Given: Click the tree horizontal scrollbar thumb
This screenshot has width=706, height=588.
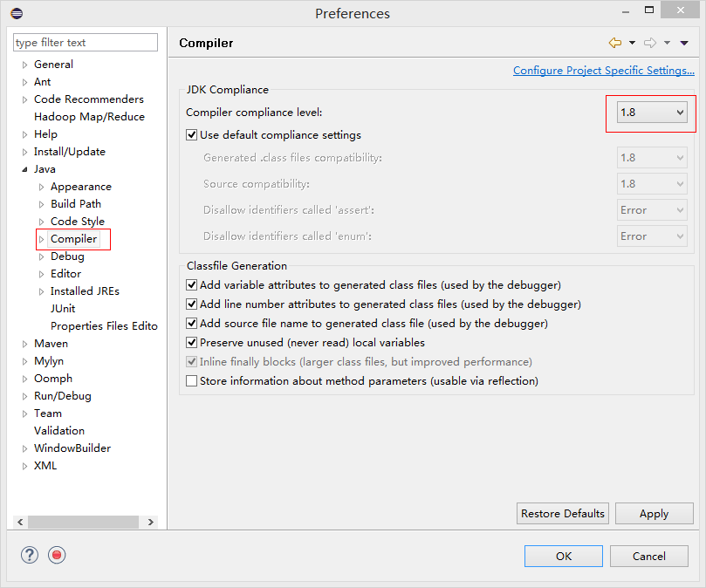Looking at the screenshot, I should pos(83,522).
